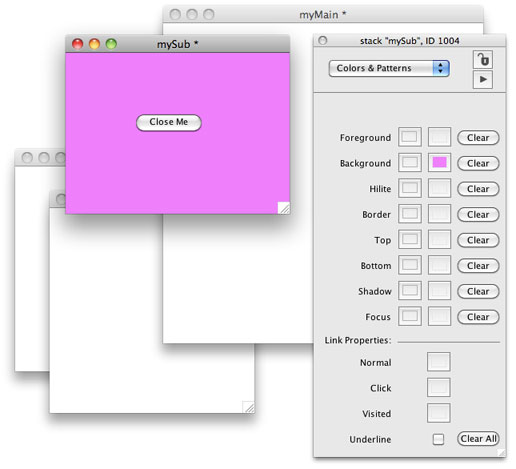The image size is (516, 469).
Task: Clear the Background color setting
Action: coord(478,163)
